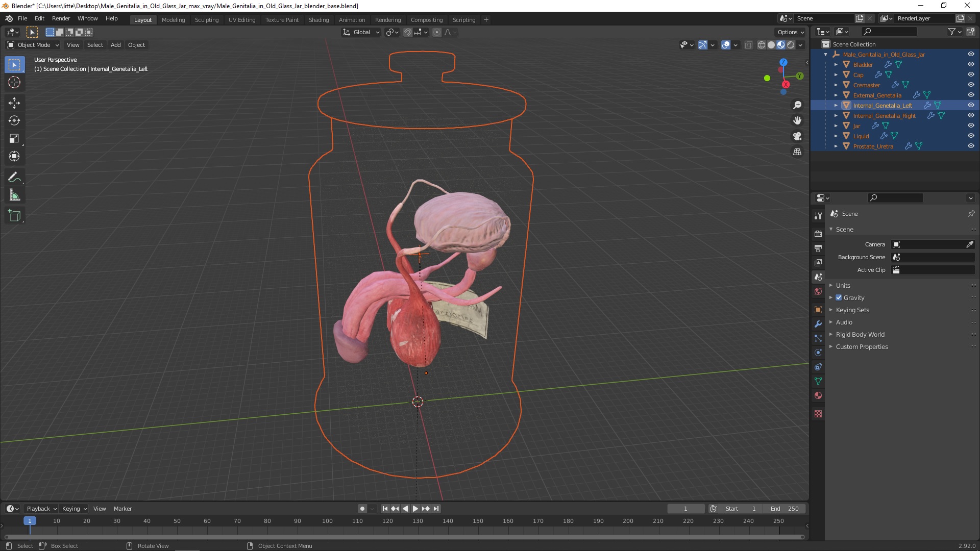Open Object Data properties tab
Image resolution: width=980 pixels, height=551 pixels.
(x=818, y=381)
